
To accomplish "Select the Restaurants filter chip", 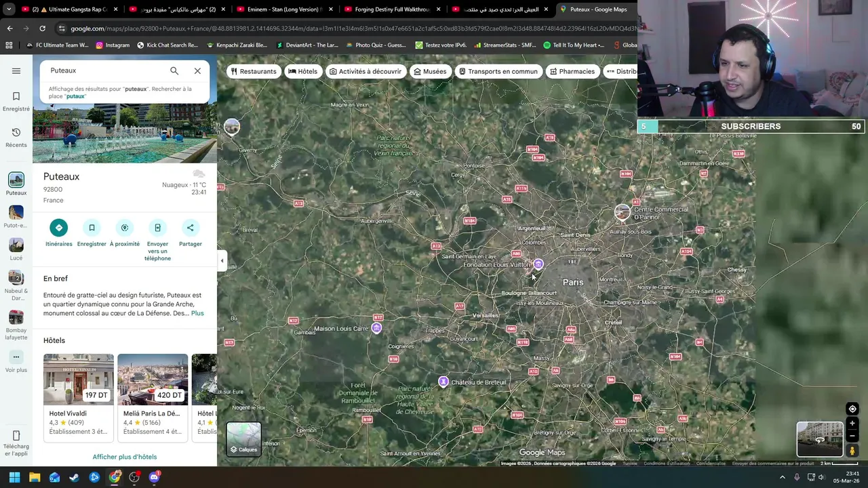I will 254,71.
